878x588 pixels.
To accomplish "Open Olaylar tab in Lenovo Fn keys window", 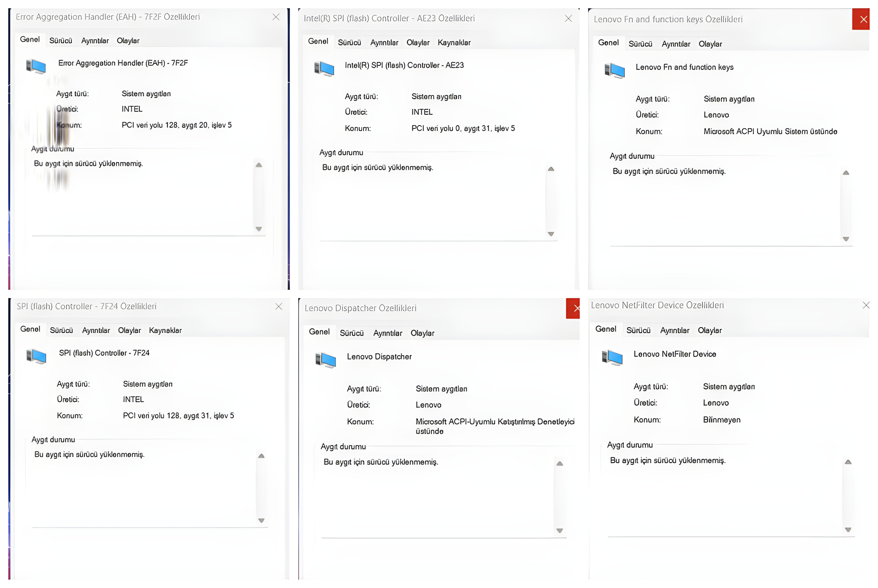I will [710, 44].
